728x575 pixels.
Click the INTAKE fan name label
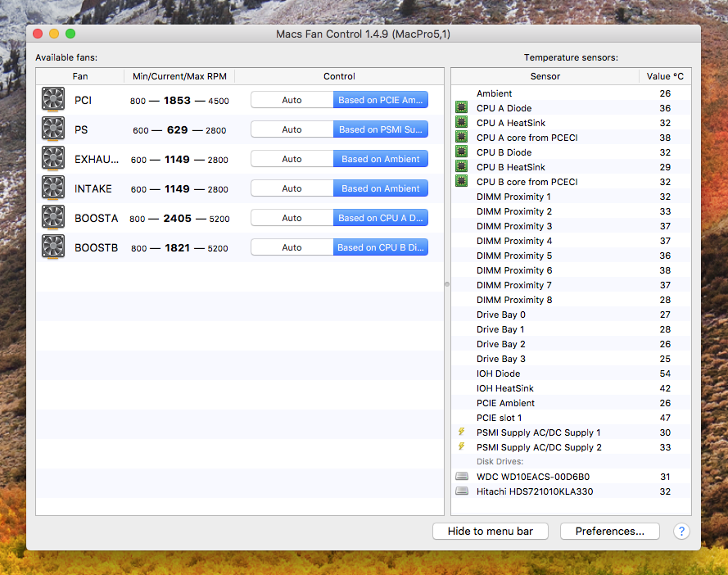pyautogui.click(x=93, y=188)
